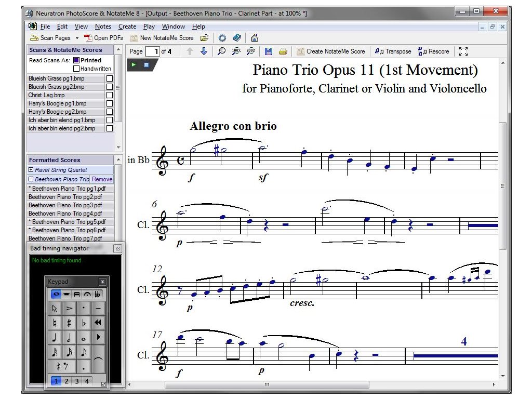The width and height of the screenshot is (532, 399).
Task: Save score with the floppy disk icon
Action: [269, 51]
